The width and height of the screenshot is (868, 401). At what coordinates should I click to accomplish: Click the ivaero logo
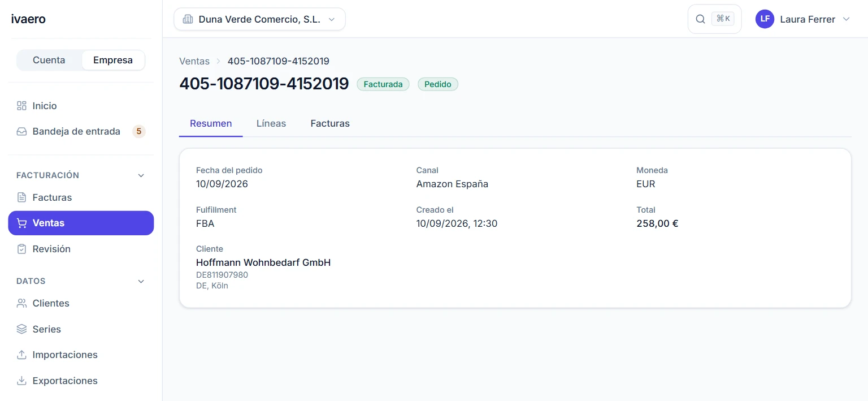(28, 19)
